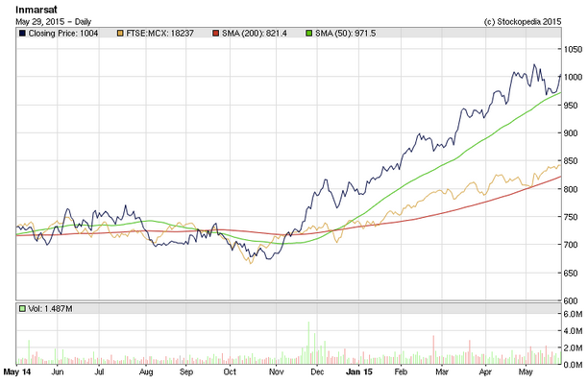Click the May 29, 2015 - Daily subtitle
The image size is (588, 383).
tap(53, 22)
